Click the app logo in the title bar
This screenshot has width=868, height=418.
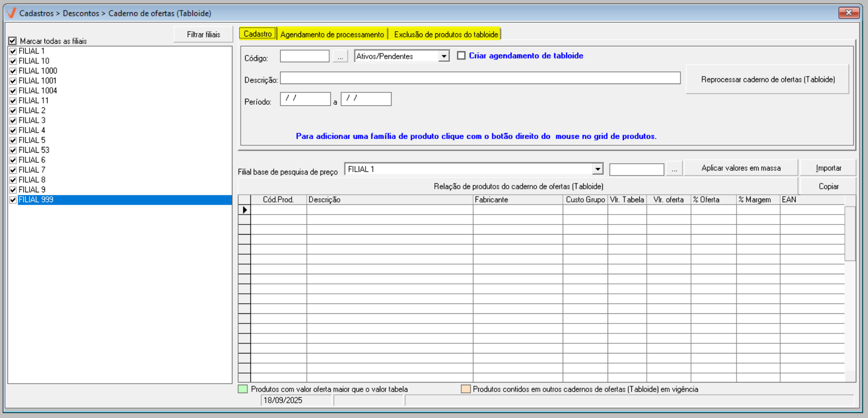11,13
